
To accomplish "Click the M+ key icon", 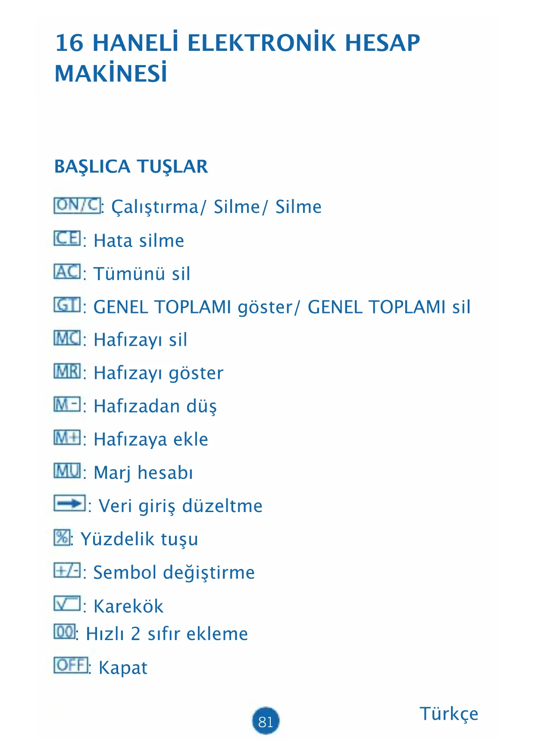I will pos(67,437).
